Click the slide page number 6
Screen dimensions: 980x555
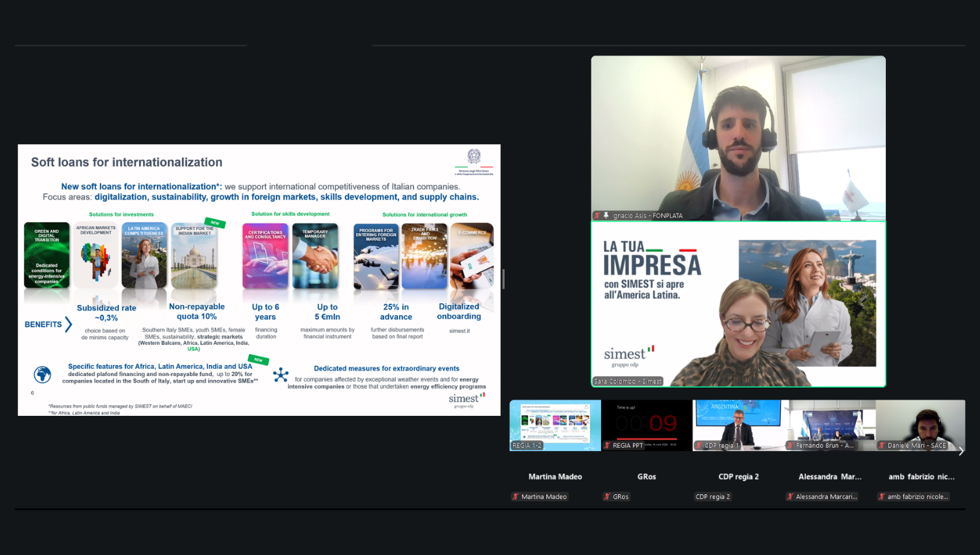pos(33,393)
